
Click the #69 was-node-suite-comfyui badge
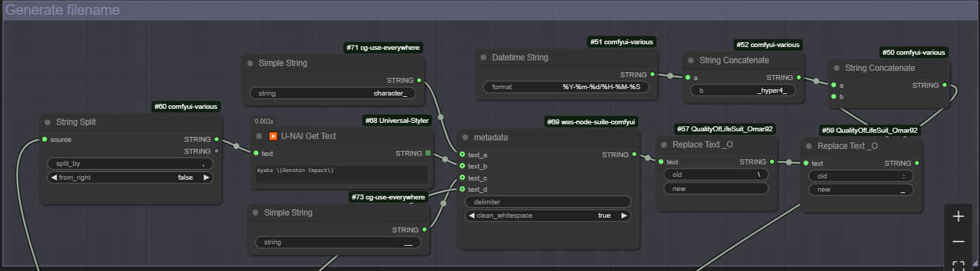pyautogui.click(x=591, y=122)
